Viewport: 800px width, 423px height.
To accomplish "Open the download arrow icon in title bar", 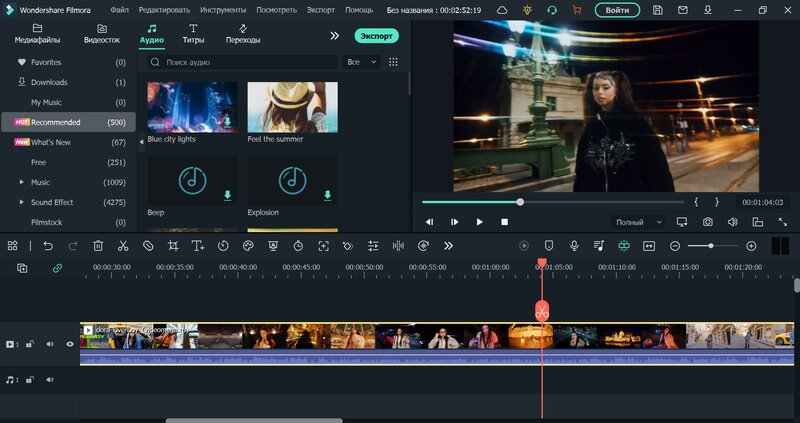I will point(708,10).
